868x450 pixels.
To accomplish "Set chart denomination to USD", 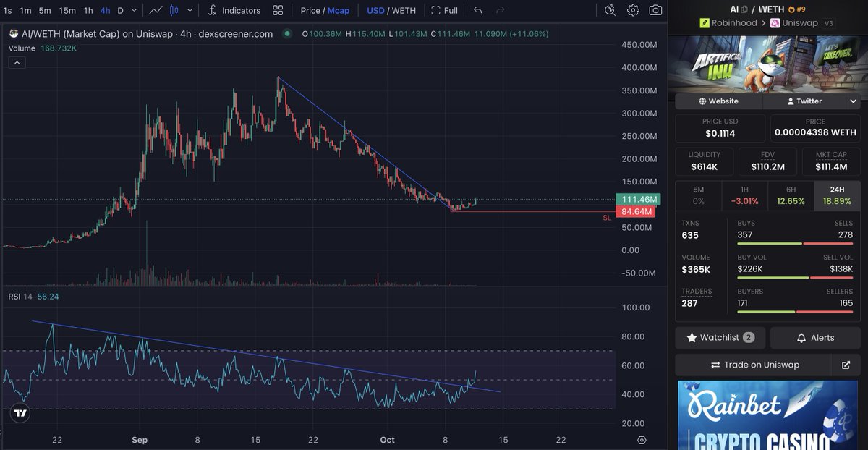I will coord(375,11).
